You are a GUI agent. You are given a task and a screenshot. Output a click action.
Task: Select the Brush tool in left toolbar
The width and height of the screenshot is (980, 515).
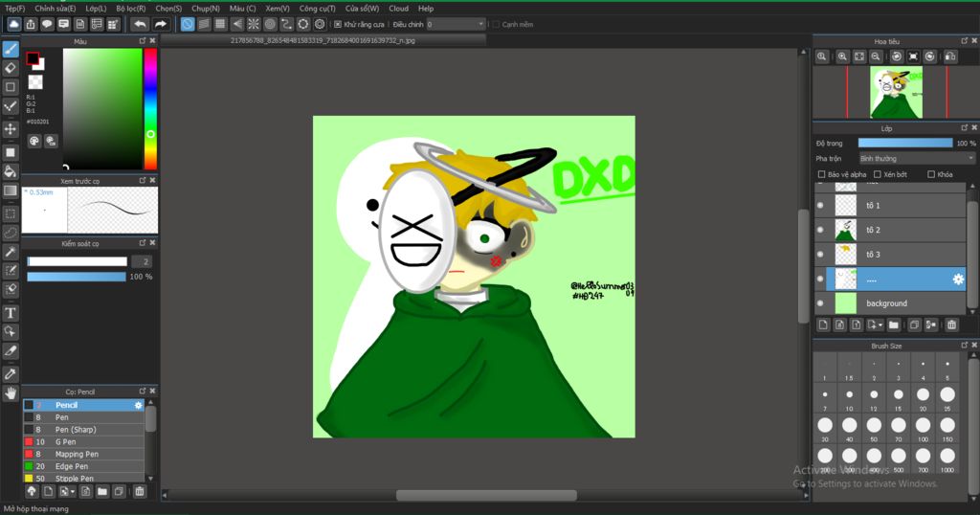[x=11, y=49]
